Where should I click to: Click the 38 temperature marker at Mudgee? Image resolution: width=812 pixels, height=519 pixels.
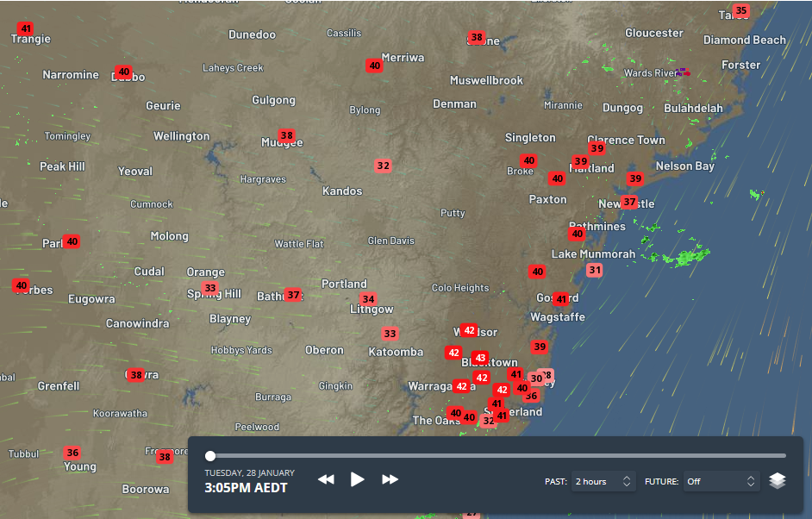click(286, 136)
